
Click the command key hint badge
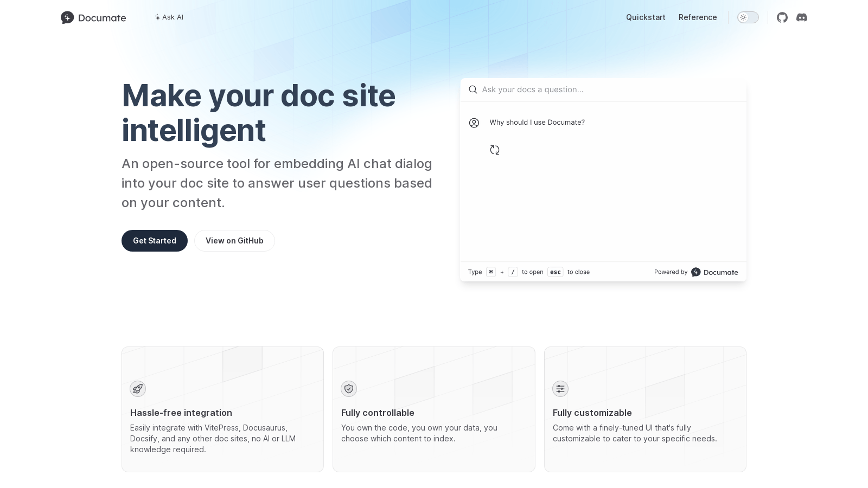pos(491,272)
